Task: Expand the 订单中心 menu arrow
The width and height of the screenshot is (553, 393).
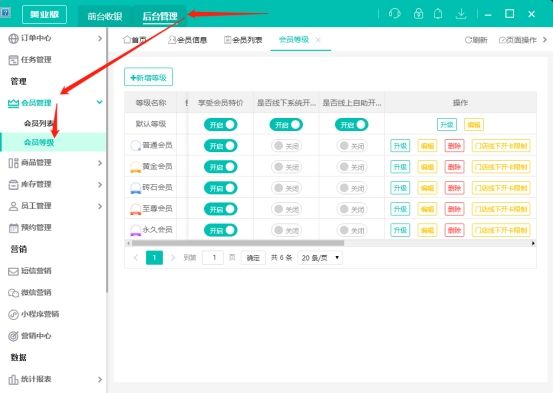Action: click(x=100, y=38)
